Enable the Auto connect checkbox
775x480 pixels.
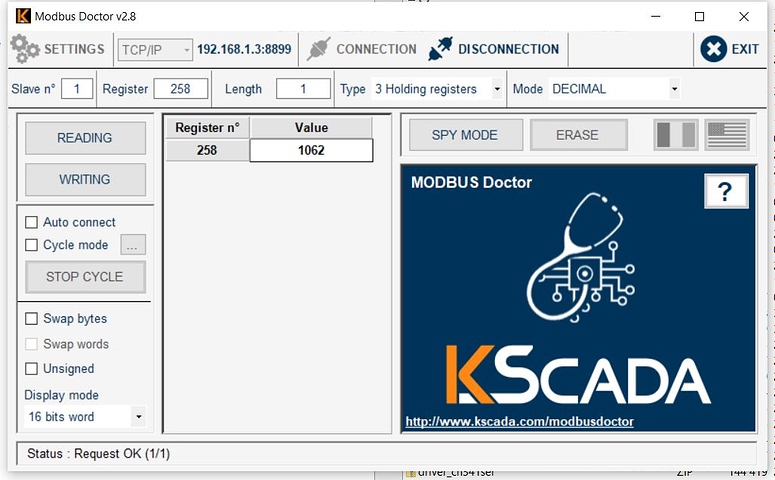pyautogui.click(x=31, y=222)
